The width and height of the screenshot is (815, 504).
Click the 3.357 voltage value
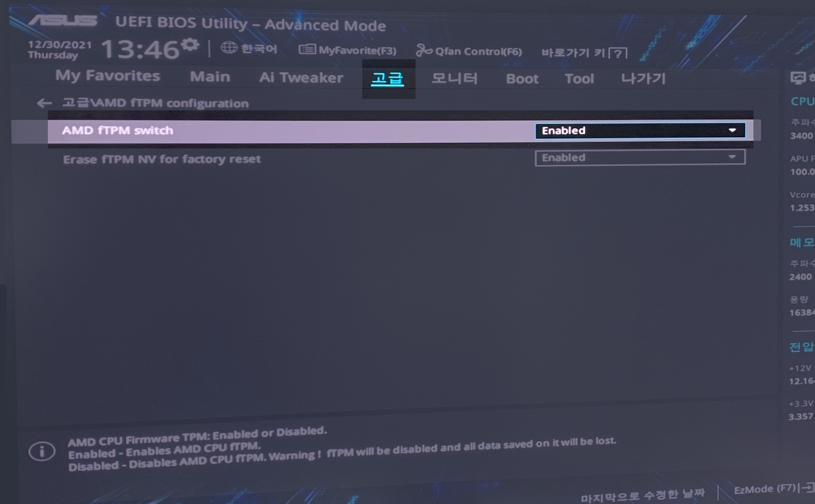pyautogui.click(x=801, y=417)
